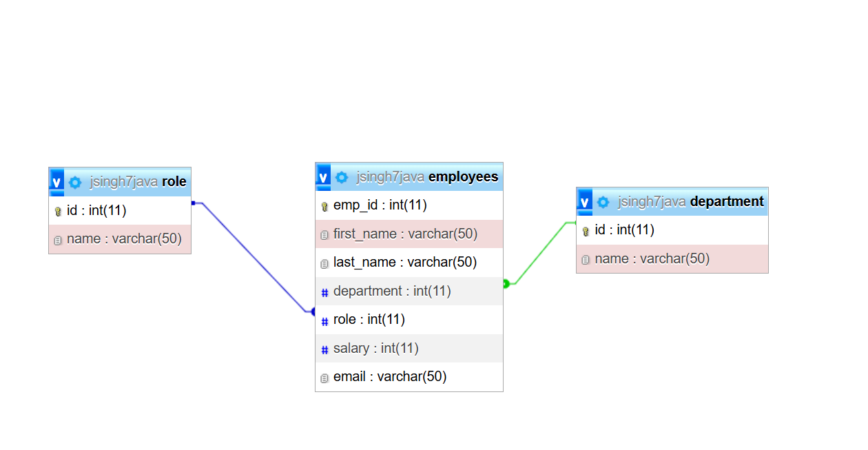Image resolution: width=868 pixels, height=450 pixels.
Task: Toggle the V control on the role table
Action: pyautogui.click(x=55, y=182)
